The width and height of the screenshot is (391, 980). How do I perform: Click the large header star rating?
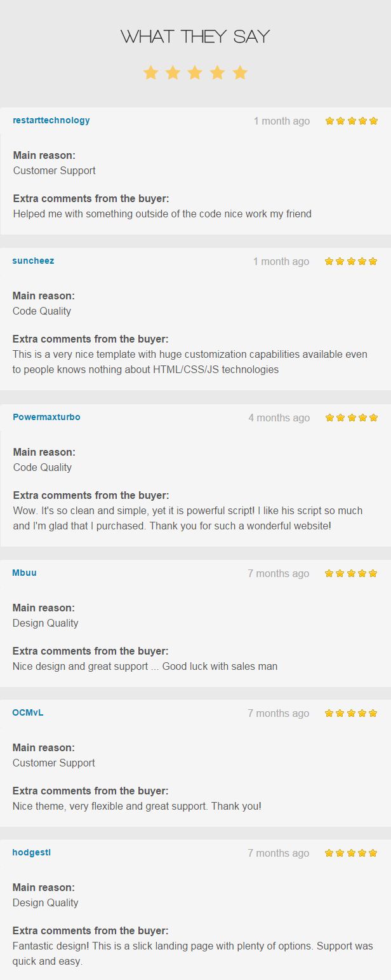(x=195, y=72)
